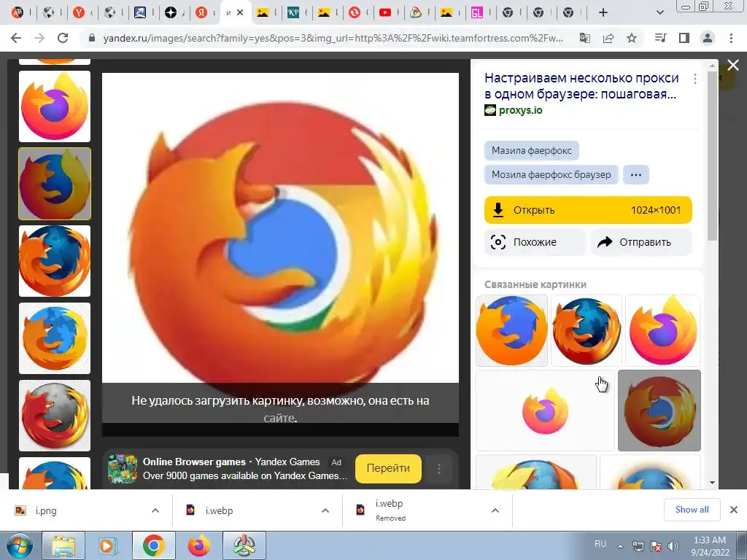Close the downloads bar

734,510
